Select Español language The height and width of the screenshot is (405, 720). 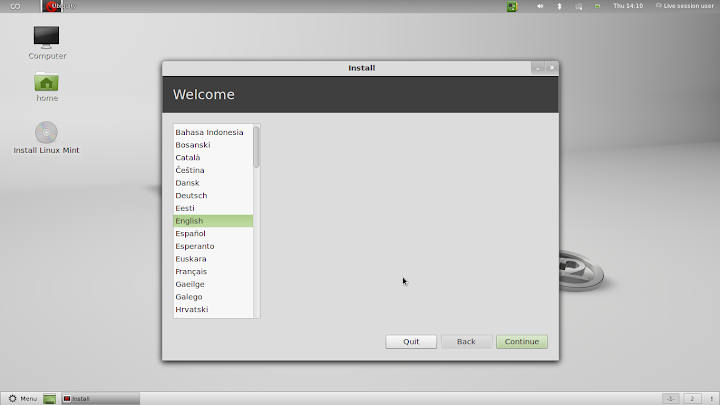(213, 234)
